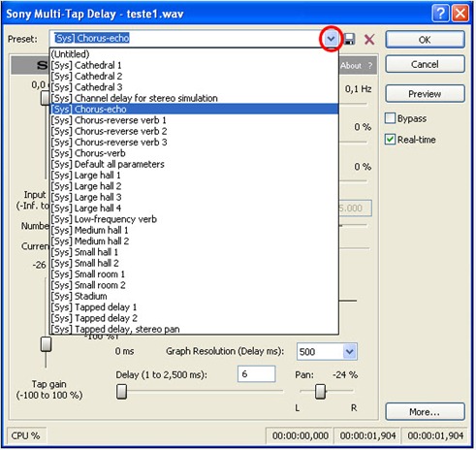Screen dimensions: 476x450
Task: Click the Delay ms input field
Action: click(x=257, y=374)
